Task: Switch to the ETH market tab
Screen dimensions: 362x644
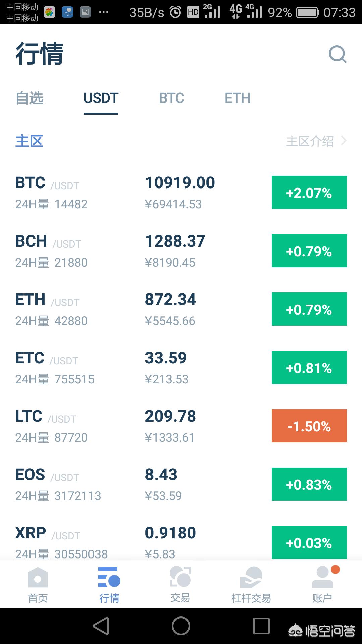Action: pyautogui.click(x=238, y=98)
